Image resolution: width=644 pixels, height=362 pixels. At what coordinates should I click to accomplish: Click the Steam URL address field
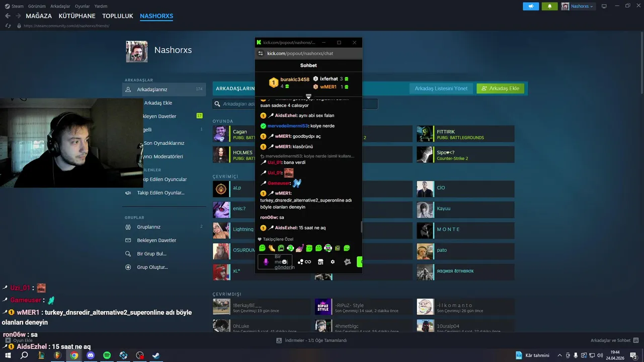pos(66,26)
